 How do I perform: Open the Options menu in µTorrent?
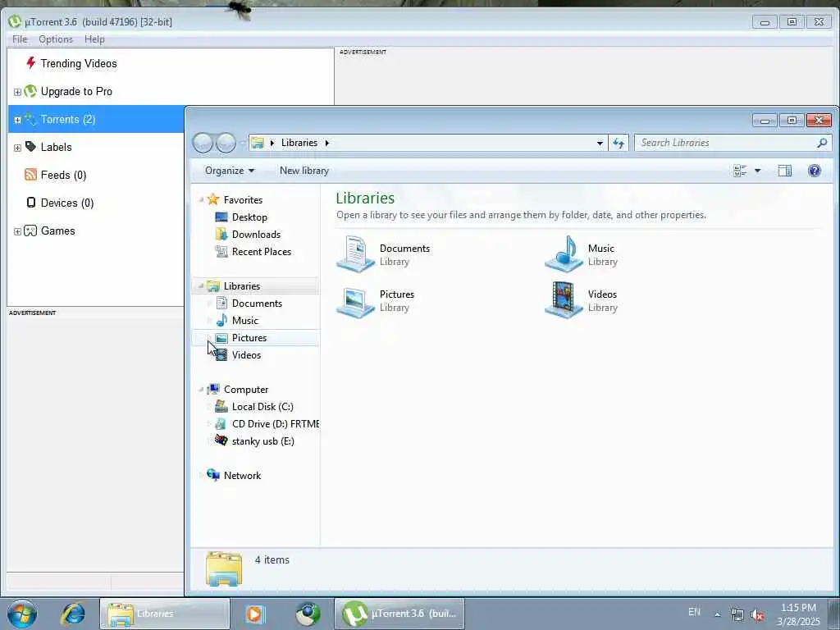56,39
